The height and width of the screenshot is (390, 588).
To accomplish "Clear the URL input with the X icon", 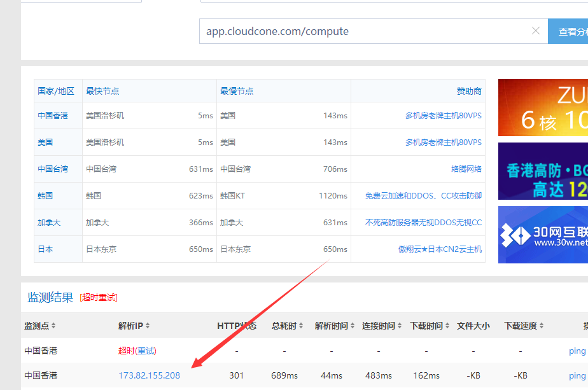I will point(536,31).
